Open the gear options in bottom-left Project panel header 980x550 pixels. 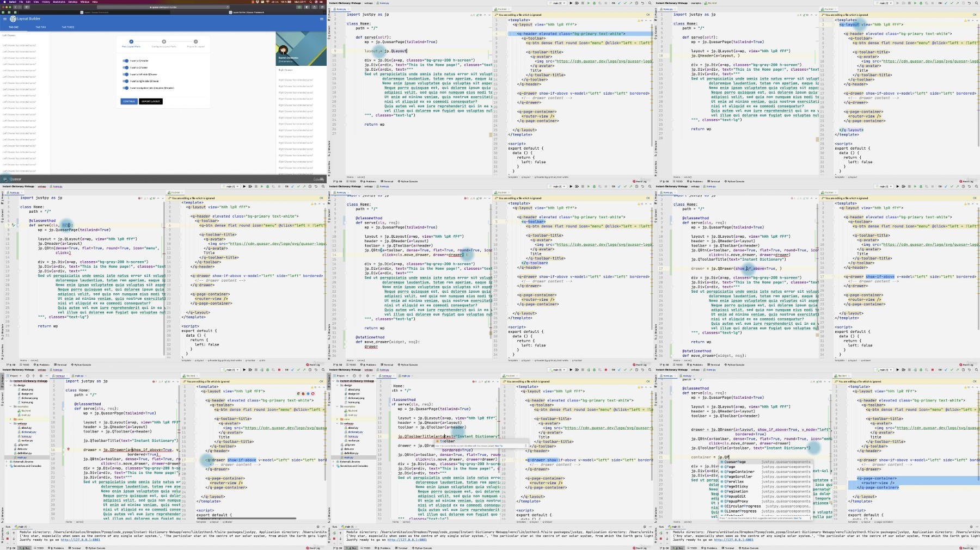pos(42,375)
